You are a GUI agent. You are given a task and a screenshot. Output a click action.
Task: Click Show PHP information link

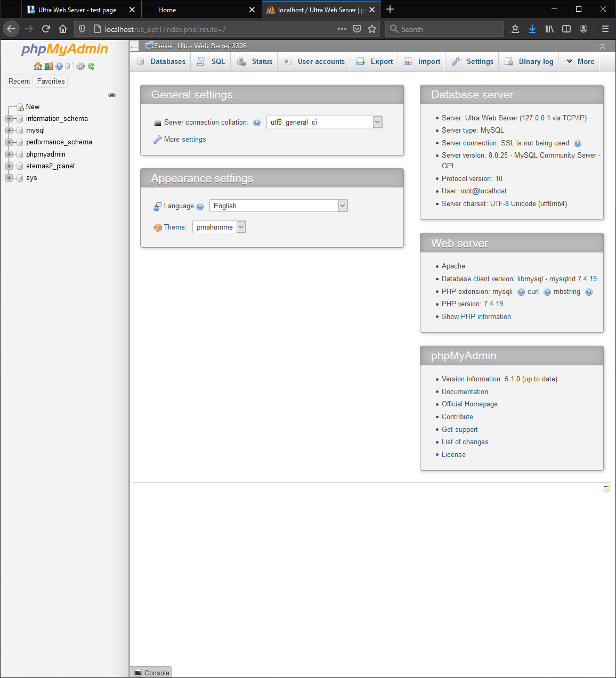click(x=476, y=316)
